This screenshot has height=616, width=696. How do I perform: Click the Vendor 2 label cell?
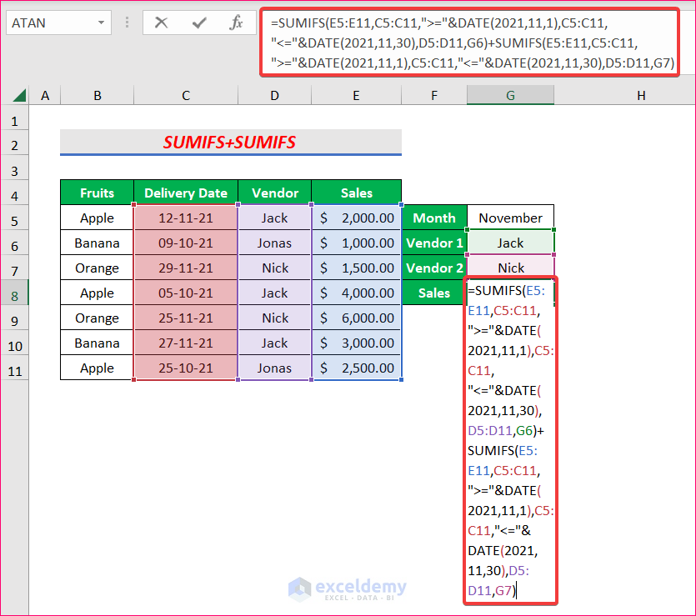(434, 268)
